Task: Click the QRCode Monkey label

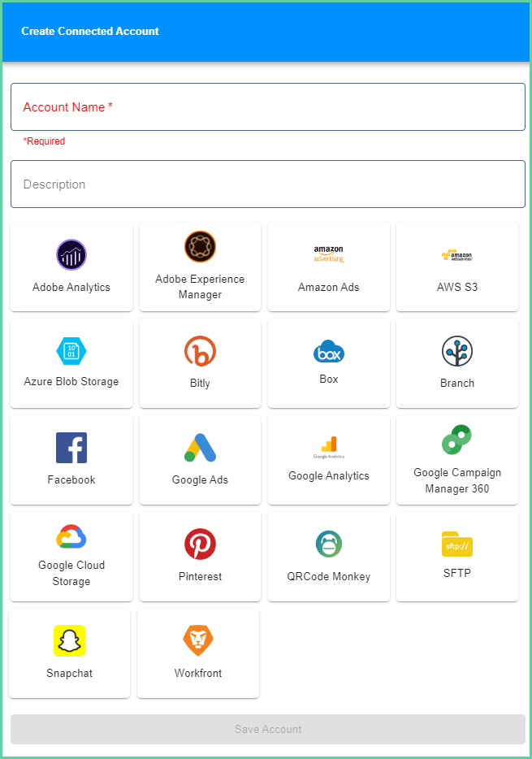Action: point(328,576)
